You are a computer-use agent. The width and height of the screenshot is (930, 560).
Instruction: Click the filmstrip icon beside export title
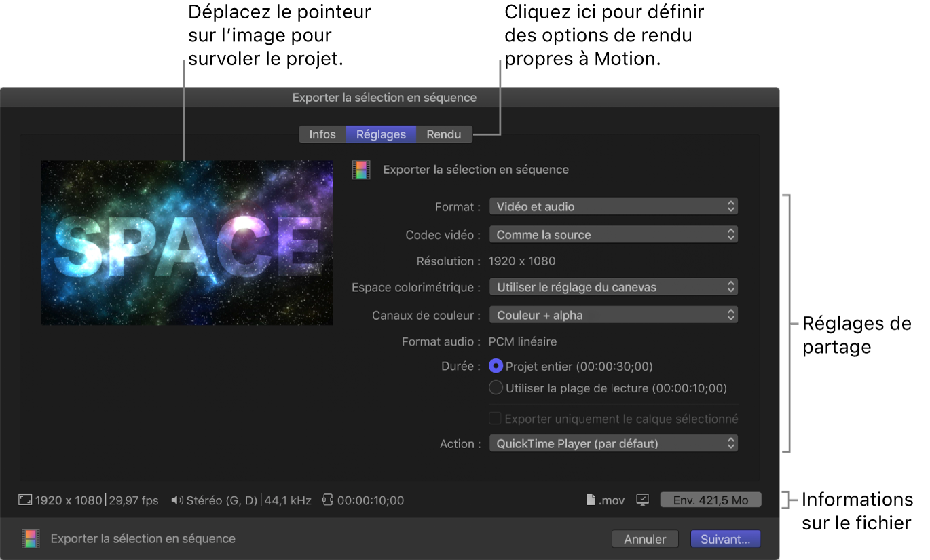tap(361, 170)
